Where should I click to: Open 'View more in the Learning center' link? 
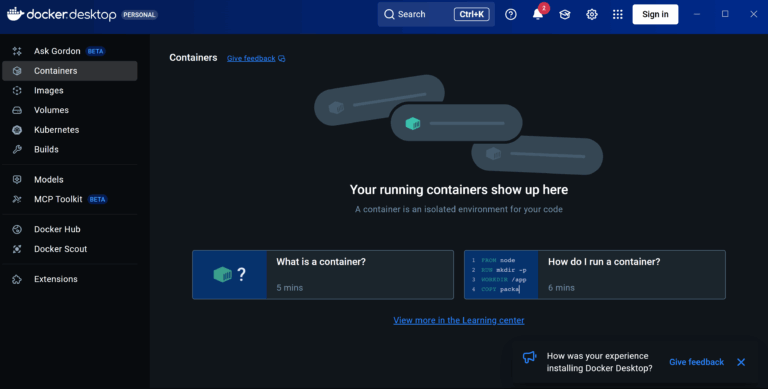point(458,320)
